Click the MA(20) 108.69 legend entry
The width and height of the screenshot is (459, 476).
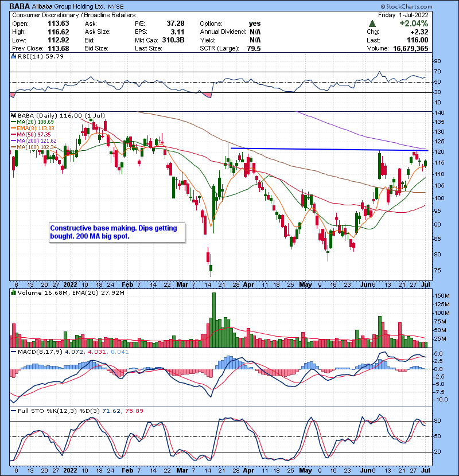pyautogui.click(x=33, y=122)
